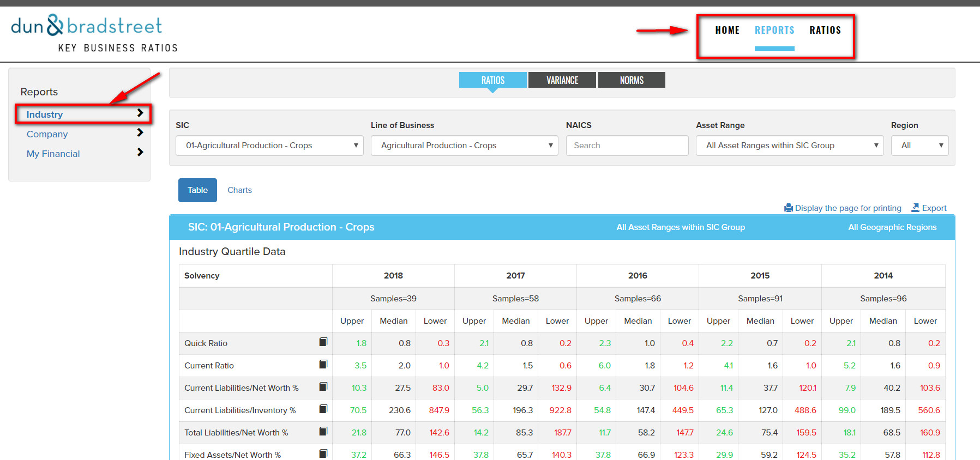Click the Industry Quartile Data heading

232,252
